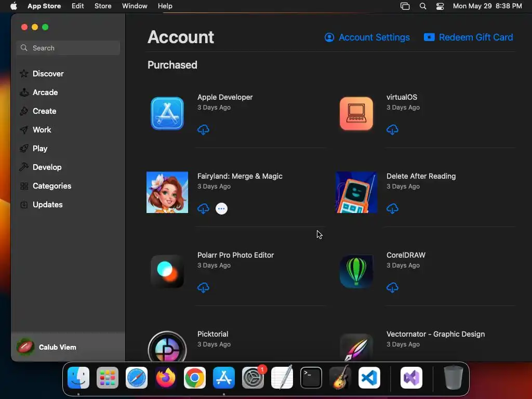Open the Help menu
Screen dimensions: 532x399
(165, 6)
